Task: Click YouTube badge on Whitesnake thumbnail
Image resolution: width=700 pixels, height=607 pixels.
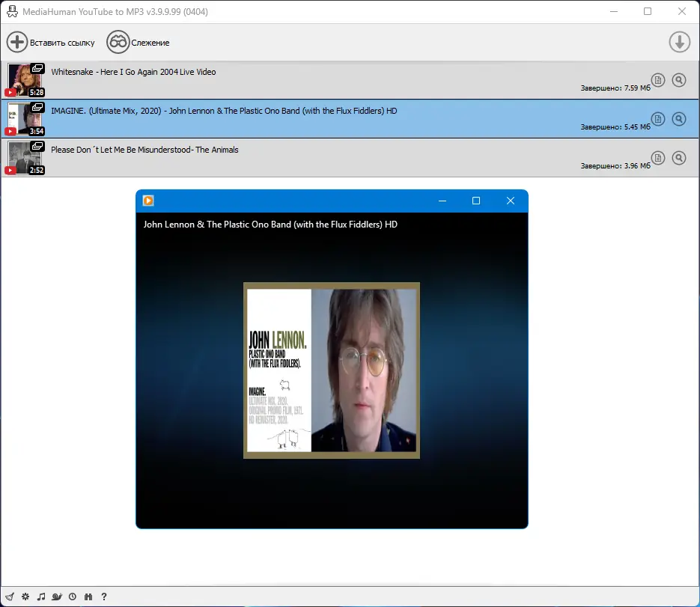Action: click(x=10, y=92)
